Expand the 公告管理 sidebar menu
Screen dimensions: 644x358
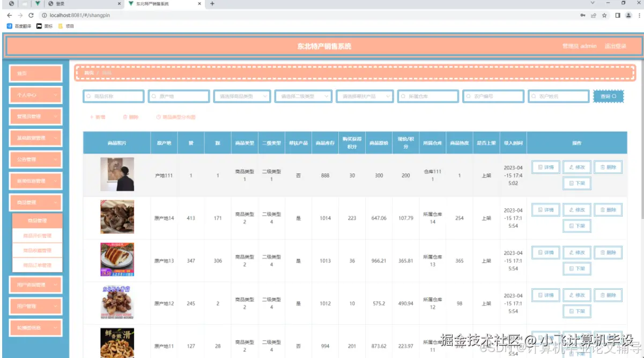click(36, 159)
